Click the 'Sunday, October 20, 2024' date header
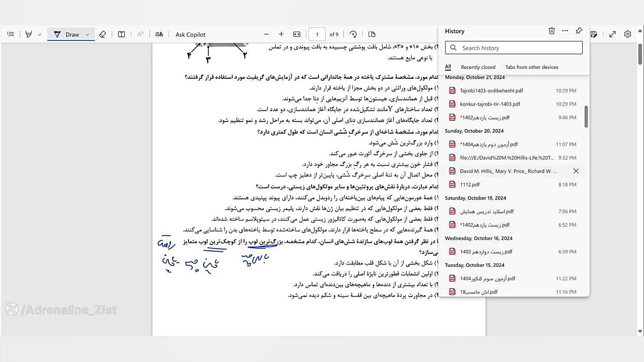644x362 pixels. pyautogui.click(x=474, y=131)
